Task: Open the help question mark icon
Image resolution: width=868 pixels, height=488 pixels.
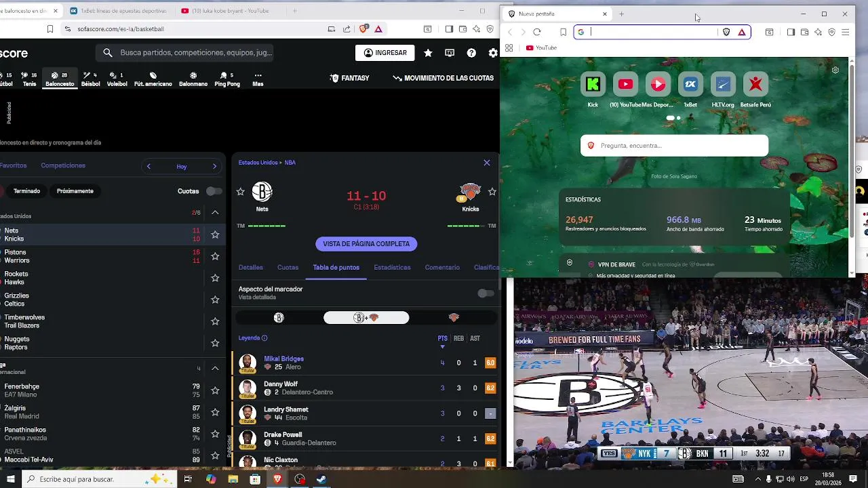Action: click(471, 53)
